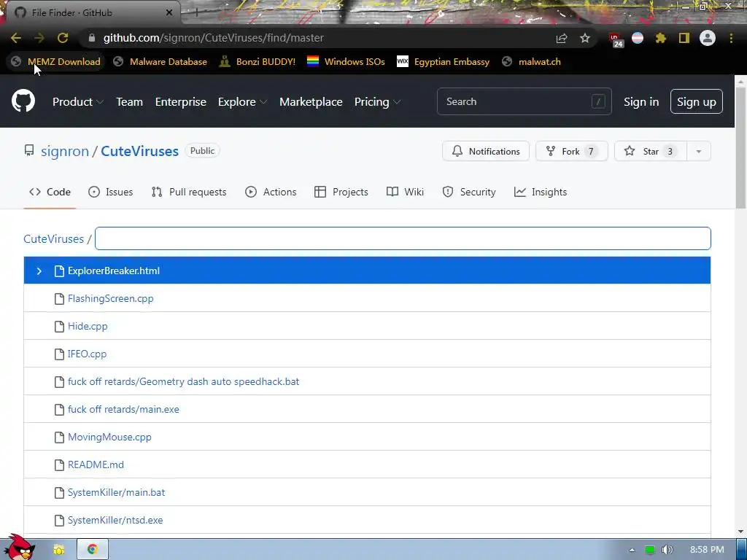
Task: Open SystemKiller/main.bat file
Action: coord(116,492)
